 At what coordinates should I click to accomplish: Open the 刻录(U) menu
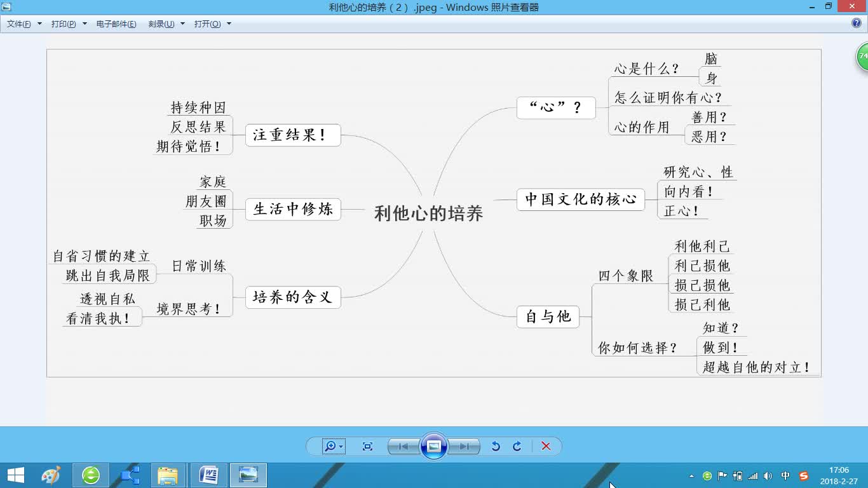point(166,24)
